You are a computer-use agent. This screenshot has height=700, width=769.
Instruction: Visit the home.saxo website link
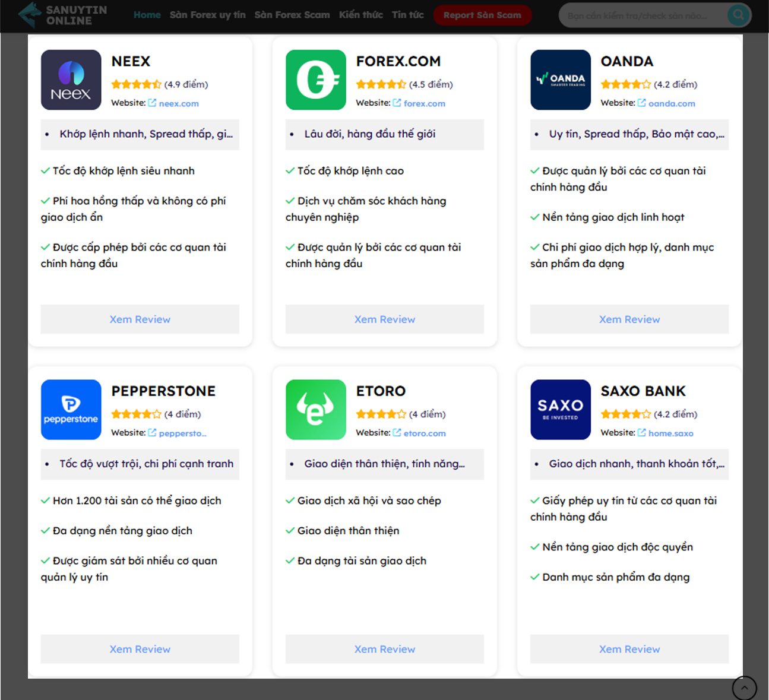tap(671, 433)
